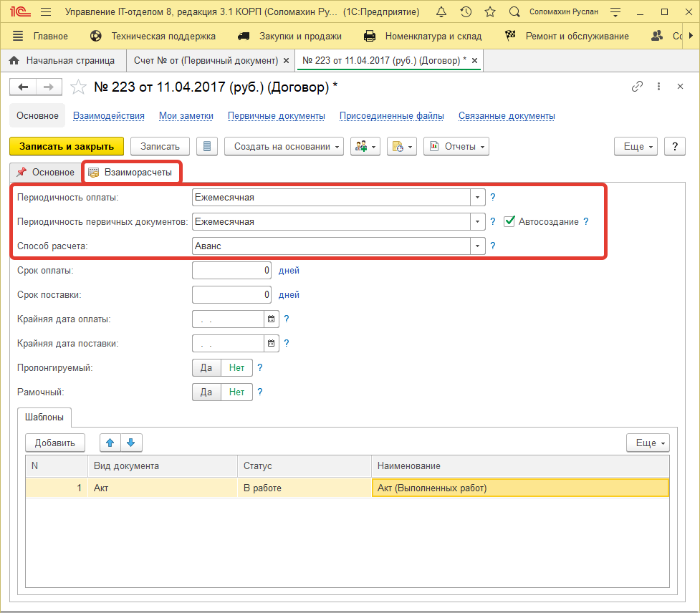This screenshot has width=700, height=613.
Task: Open Закупки и продажи menu section
Action: pyautogui.click(x=289, y=37)
